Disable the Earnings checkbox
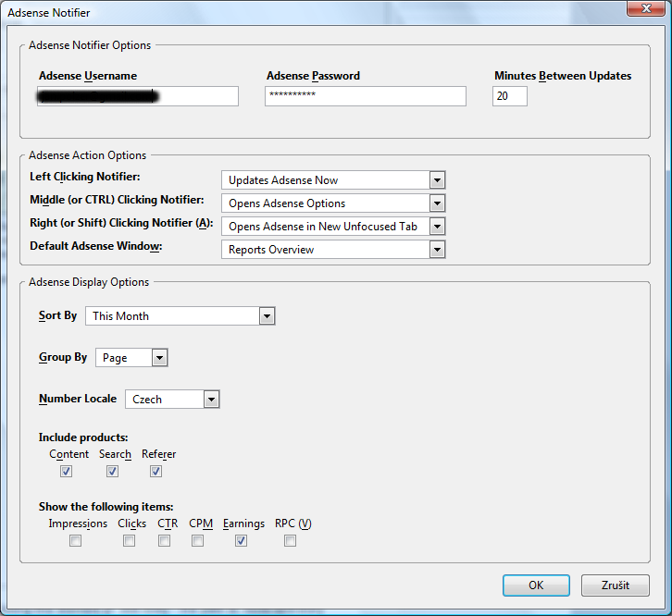 (241, 540)
